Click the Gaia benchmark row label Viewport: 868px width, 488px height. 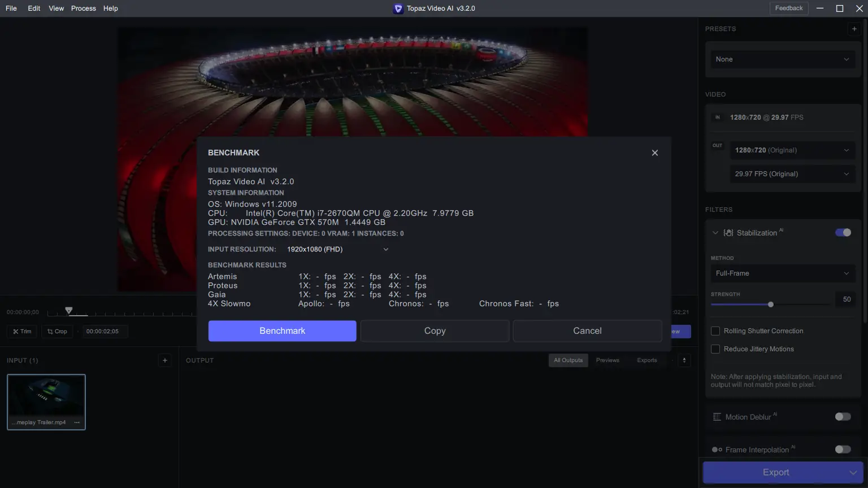coord(217,295)
